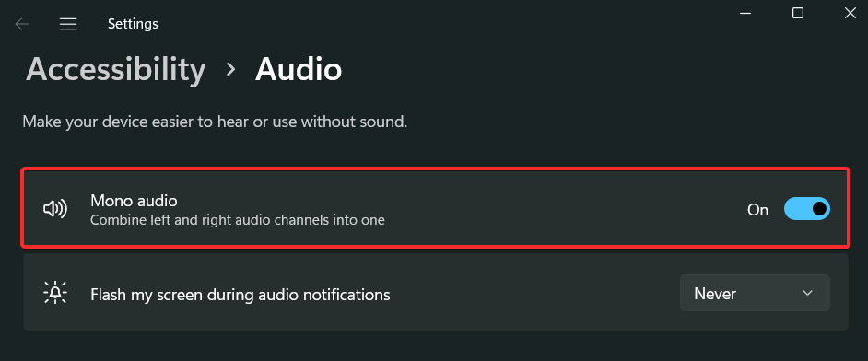Maximize the Settings window
The height and width of the screenshot is (361, 868).
coord(798,13)
